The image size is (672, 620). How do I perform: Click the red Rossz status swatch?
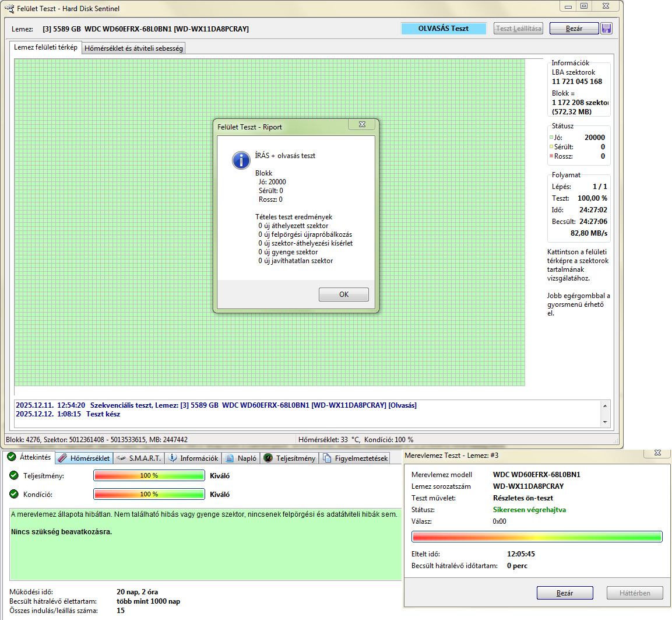pos(551,156)
